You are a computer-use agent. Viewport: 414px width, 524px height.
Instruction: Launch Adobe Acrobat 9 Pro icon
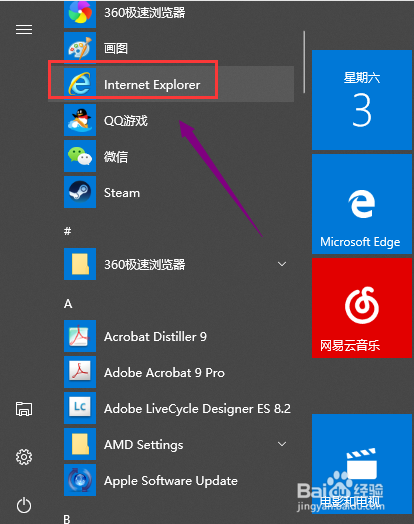click(80, 372)
